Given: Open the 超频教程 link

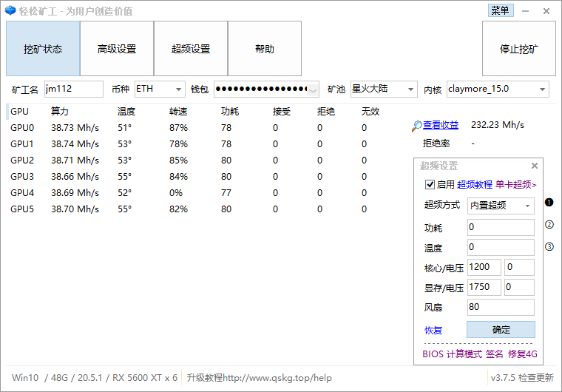Looking at the screenshot, I should tap(474, 185).
